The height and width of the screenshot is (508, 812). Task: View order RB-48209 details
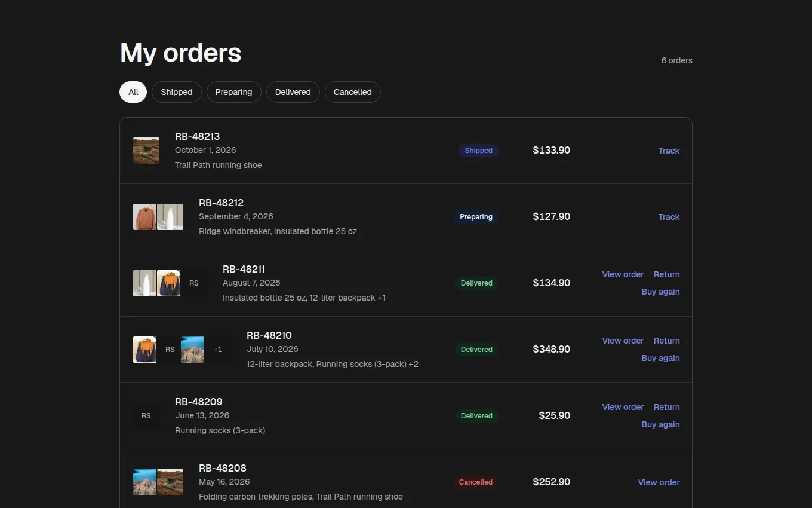coord(623,407)
